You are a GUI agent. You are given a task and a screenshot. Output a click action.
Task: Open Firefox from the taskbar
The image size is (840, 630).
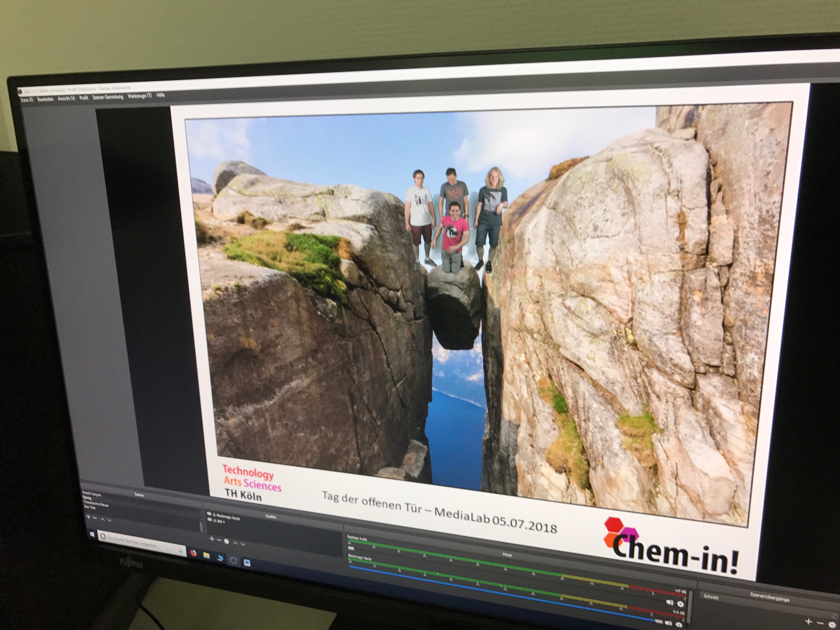[x=193, y=553]
